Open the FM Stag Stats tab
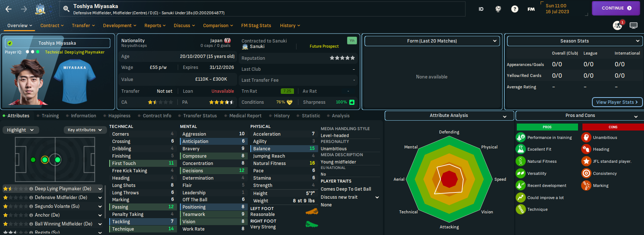 click(x=256, y=26)
